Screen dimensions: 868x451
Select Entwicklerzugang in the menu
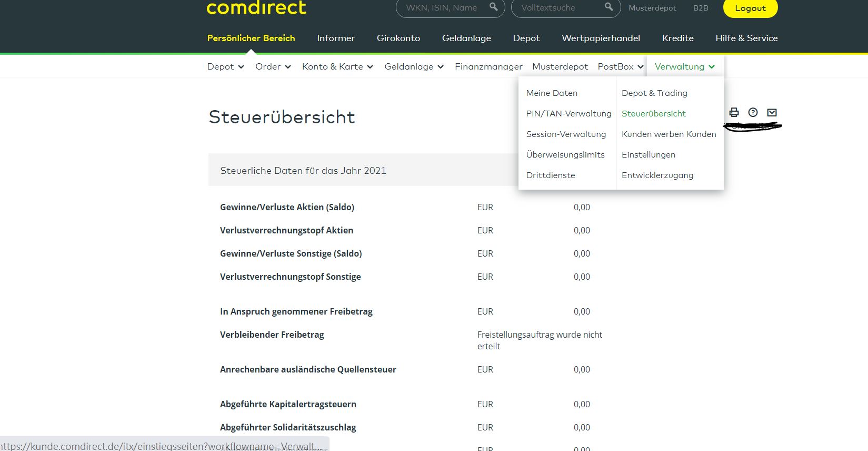tap(657, 175)
